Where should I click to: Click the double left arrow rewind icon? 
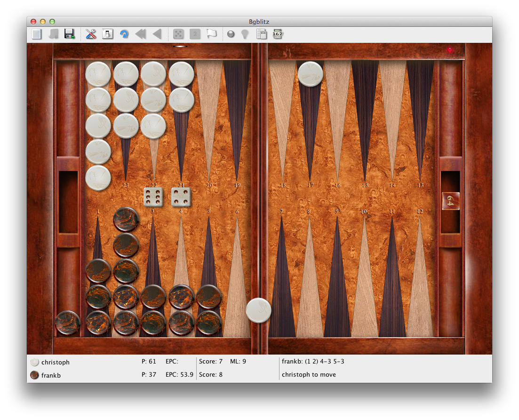click(x=140, y=34)
